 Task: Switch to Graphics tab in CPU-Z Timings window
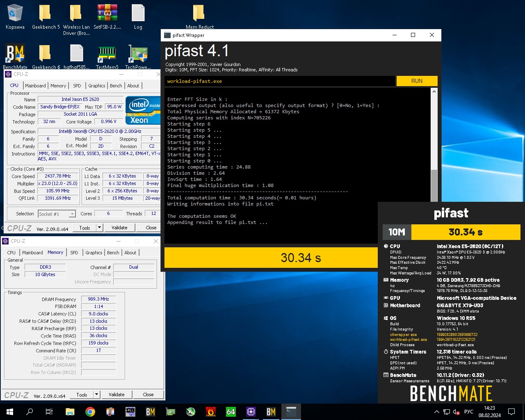point(94,253)
